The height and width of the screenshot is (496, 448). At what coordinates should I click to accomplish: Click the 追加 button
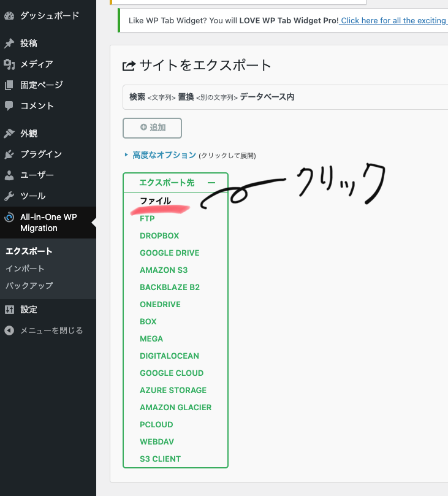point(152,128)
